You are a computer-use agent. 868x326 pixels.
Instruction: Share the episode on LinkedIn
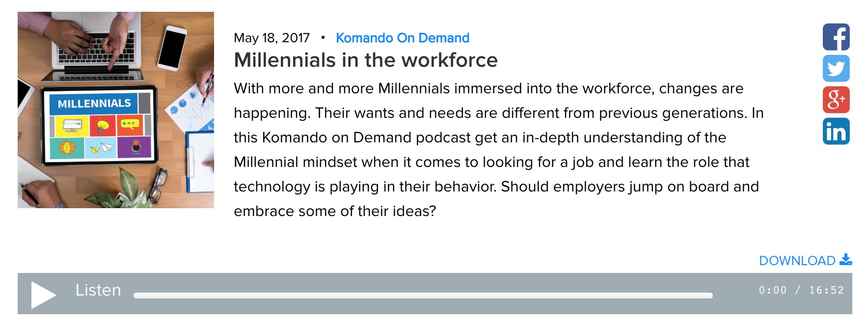[x=836, y=131]
